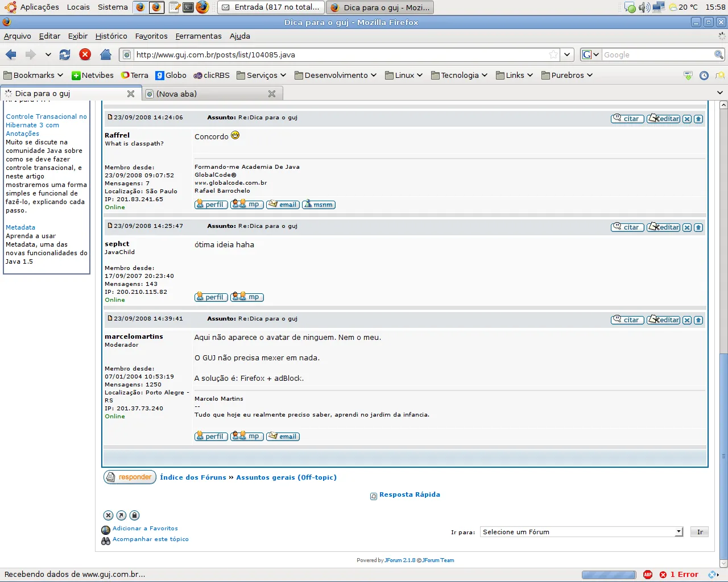This screenshot has height=582, width=728.
Task: Click the move topic round arrow icon
Action: point(121,515)
